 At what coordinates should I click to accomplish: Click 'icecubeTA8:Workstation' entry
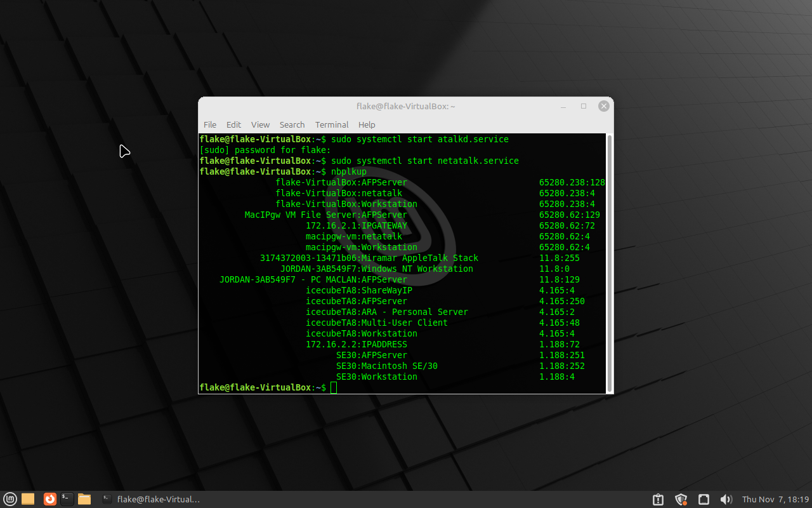pos(362,333)
